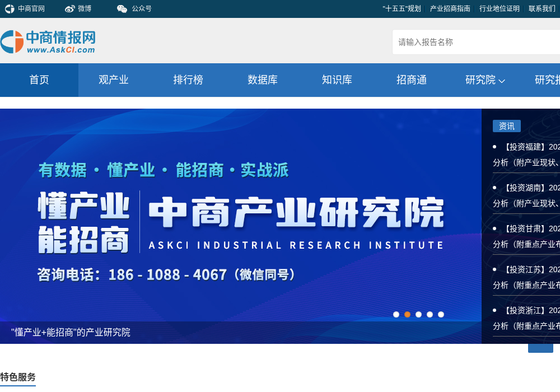Open the 【投资福建】 news item
The width and height of the screenshot is (560, 392).
pos(526,155)
